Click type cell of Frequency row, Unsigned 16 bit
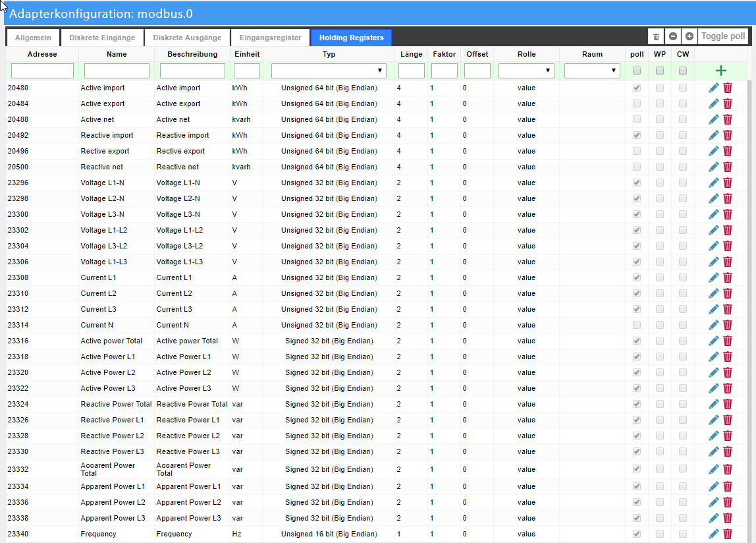 [x=329, y=534]
